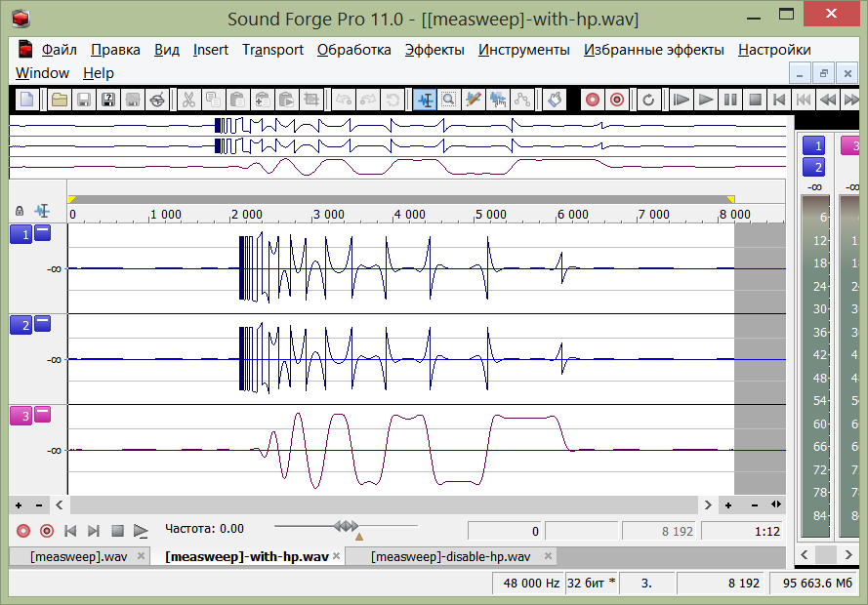Viewport: 868px width, 605px height.
Task: Minimize channel 2 with its blue dash button
Action: coord(43,324)
